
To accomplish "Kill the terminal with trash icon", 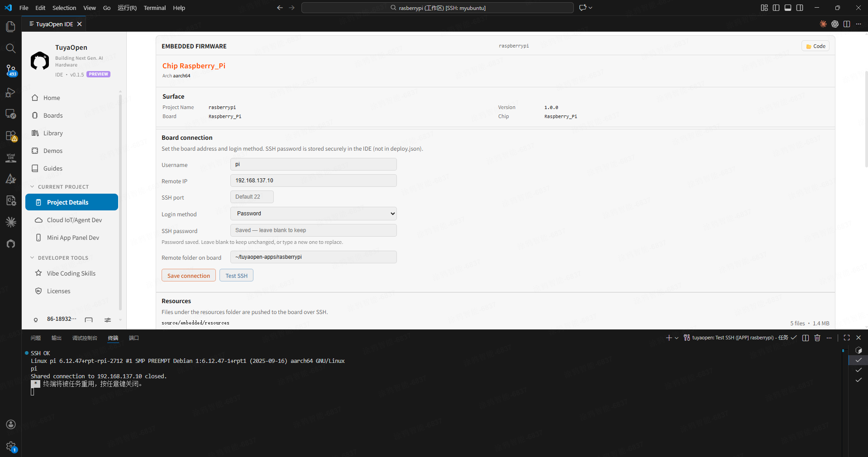I will coord(817,338).
